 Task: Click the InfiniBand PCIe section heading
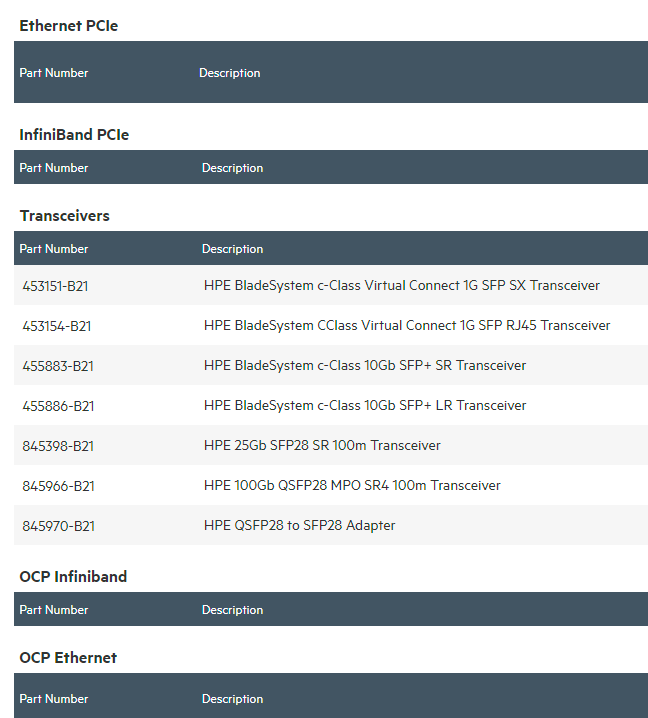[74, 135]
